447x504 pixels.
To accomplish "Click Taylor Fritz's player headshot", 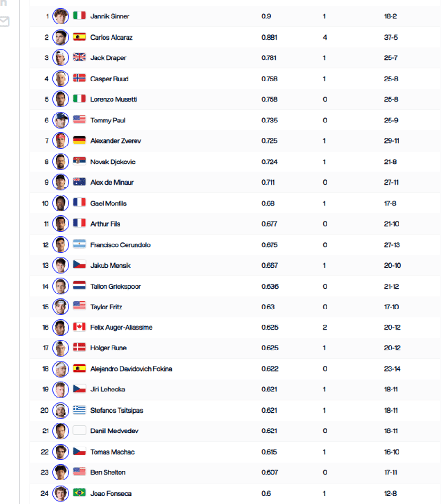I will pos(60,307).
